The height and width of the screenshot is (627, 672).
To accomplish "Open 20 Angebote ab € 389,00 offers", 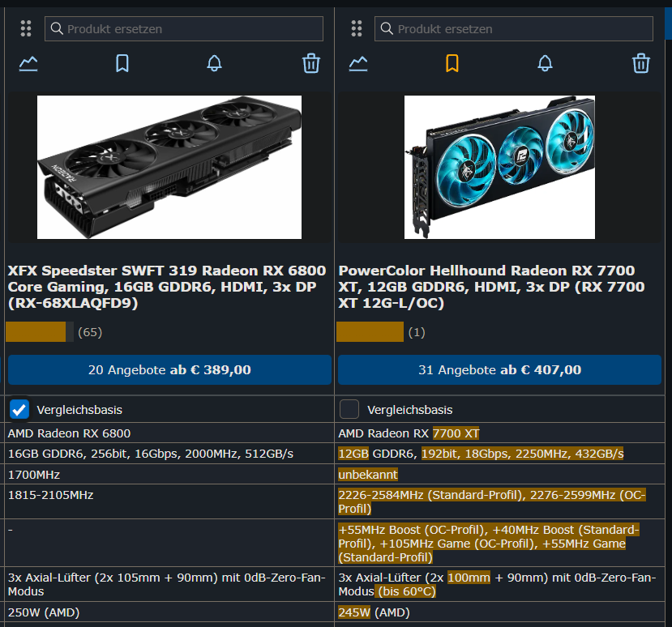I will [169, 369].
